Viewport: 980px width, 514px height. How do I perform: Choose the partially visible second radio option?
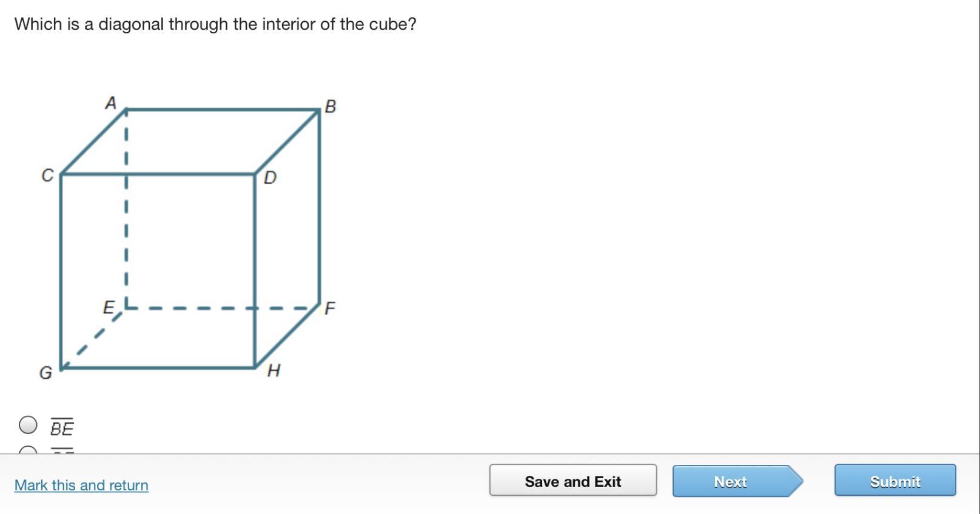coord(28,450)
